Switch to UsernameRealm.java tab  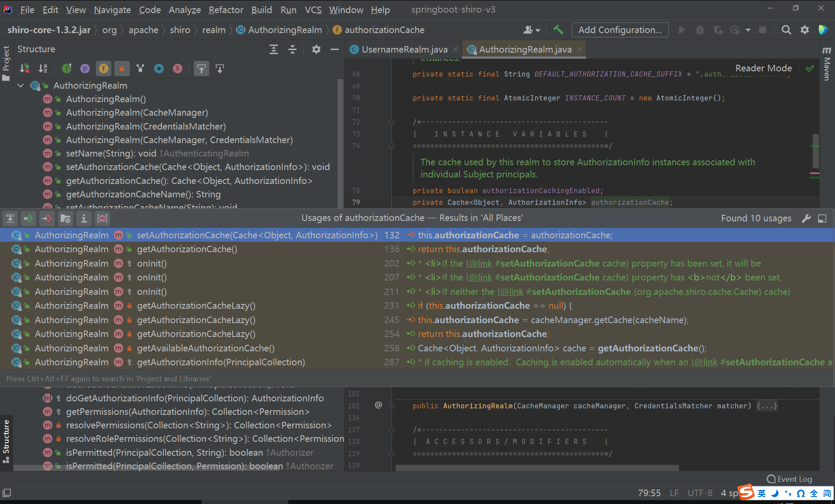(x=404, y=50)
